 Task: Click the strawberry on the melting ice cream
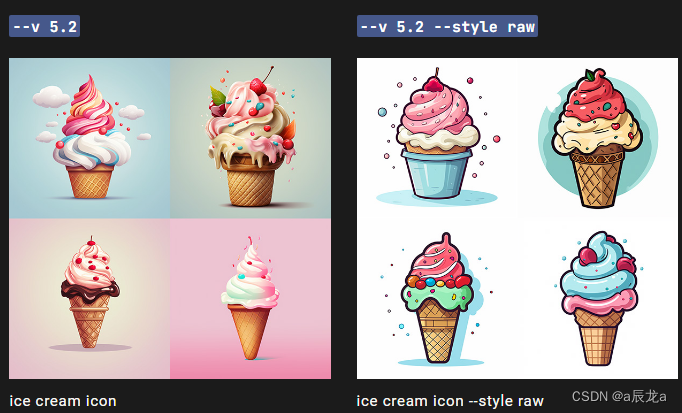tap(258, 87)
